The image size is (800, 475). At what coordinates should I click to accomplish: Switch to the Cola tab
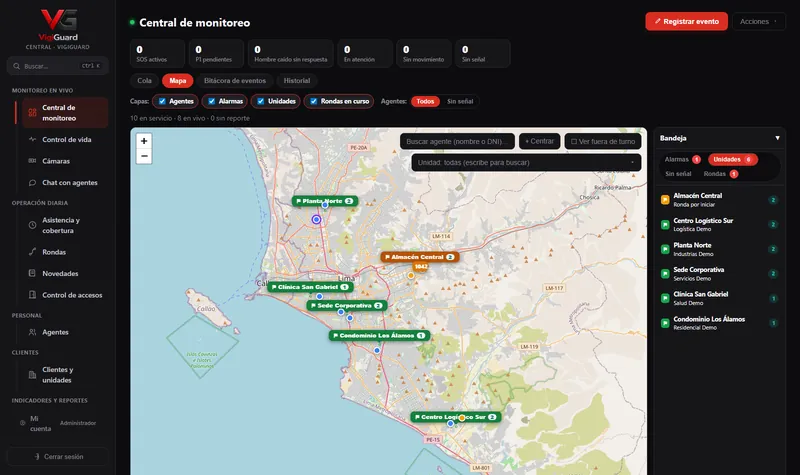coord(144,81)
